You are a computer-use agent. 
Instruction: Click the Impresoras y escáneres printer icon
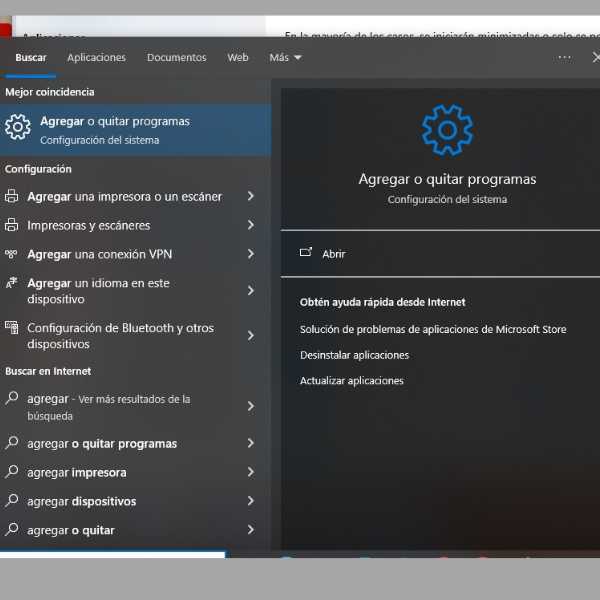pyautogui.click(x=12, y=226)
